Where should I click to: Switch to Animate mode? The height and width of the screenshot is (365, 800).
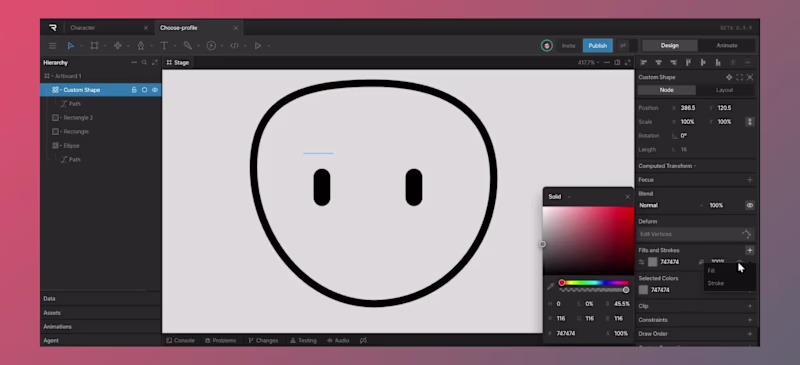tap(727, 45)
